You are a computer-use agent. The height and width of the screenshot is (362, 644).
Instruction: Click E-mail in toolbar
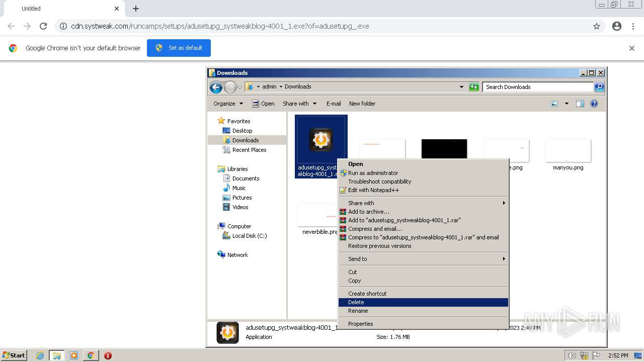coord(334,104)
